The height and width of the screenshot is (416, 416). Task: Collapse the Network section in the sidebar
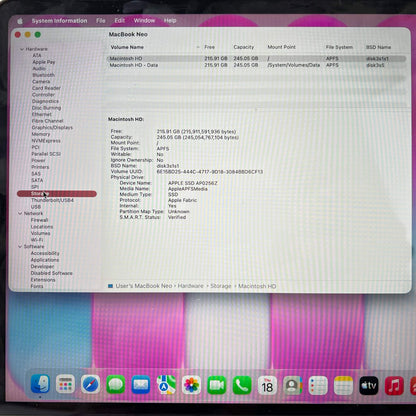[20, 213]
